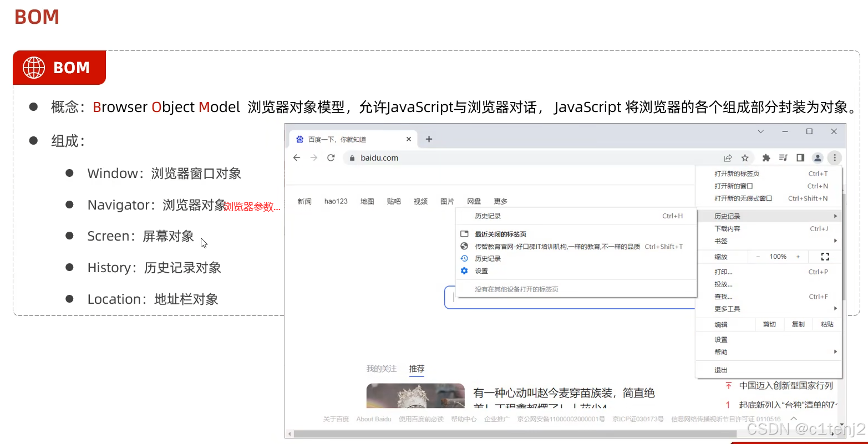Open the tab search chevron at window top
The image size is (868, 444).
pyautogui.click(x=760, y=131)
